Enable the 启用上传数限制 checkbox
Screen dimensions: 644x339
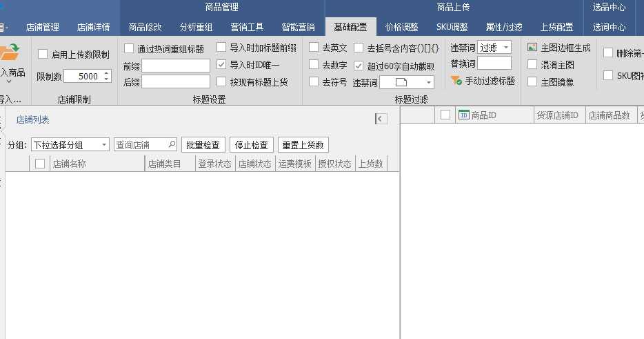pyautogui.click(x=43, y=54)
